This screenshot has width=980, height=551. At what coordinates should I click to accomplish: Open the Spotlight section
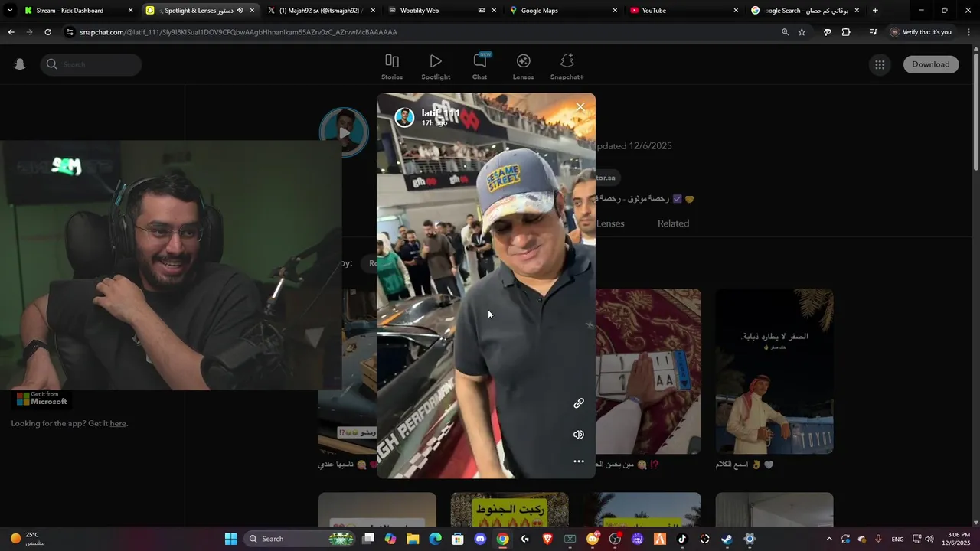click(436, 67)
